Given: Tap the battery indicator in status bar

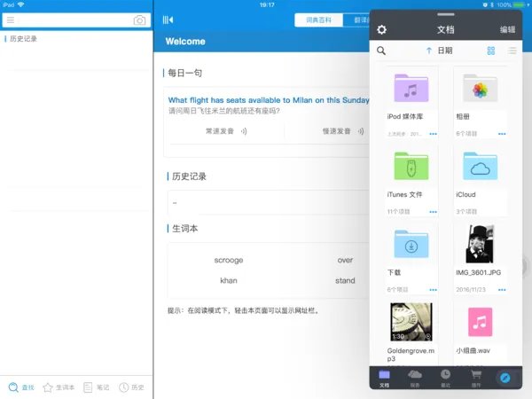Looking at the screenshot, I should click(519, 4).
